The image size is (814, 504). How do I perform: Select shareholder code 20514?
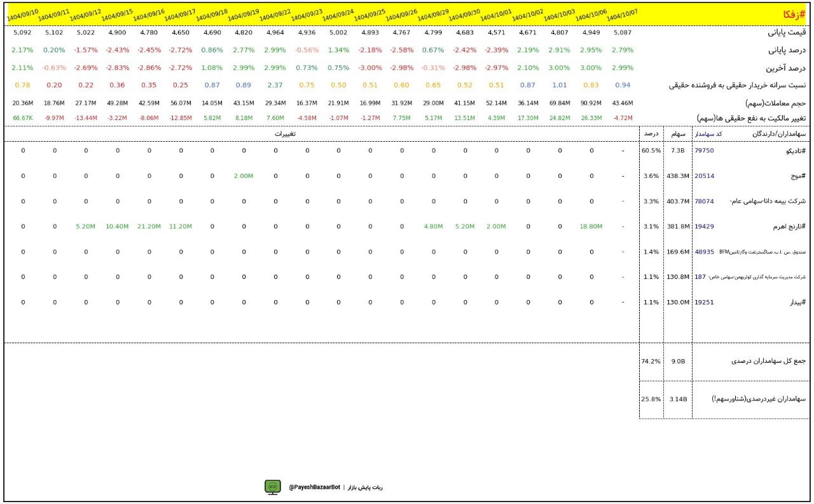704,176
